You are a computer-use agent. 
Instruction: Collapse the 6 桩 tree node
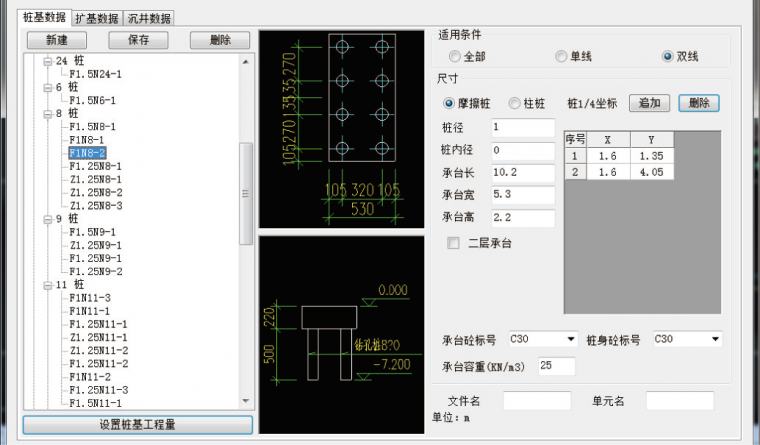click(48, 87)
